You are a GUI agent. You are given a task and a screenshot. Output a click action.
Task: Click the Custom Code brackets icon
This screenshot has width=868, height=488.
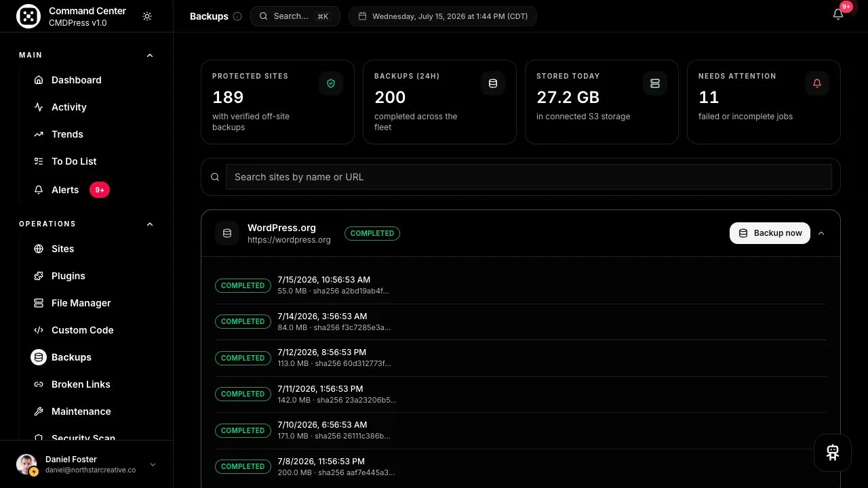point(39,330)
